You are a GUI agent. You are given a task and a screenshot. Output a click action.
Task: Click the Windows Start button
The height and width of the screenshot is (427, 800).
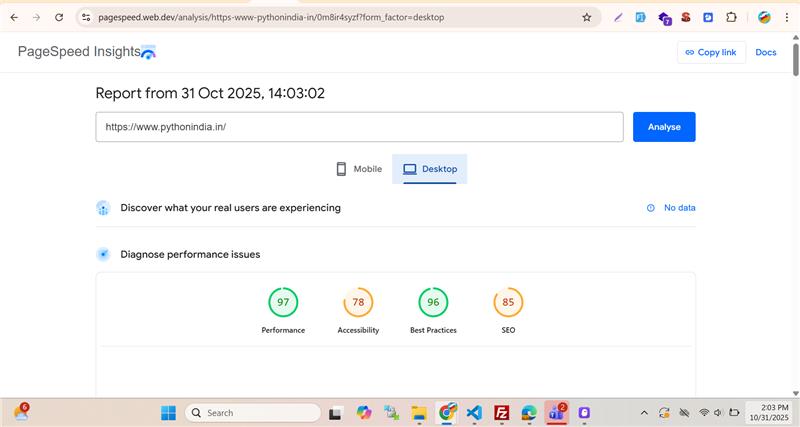click(167, 412)
